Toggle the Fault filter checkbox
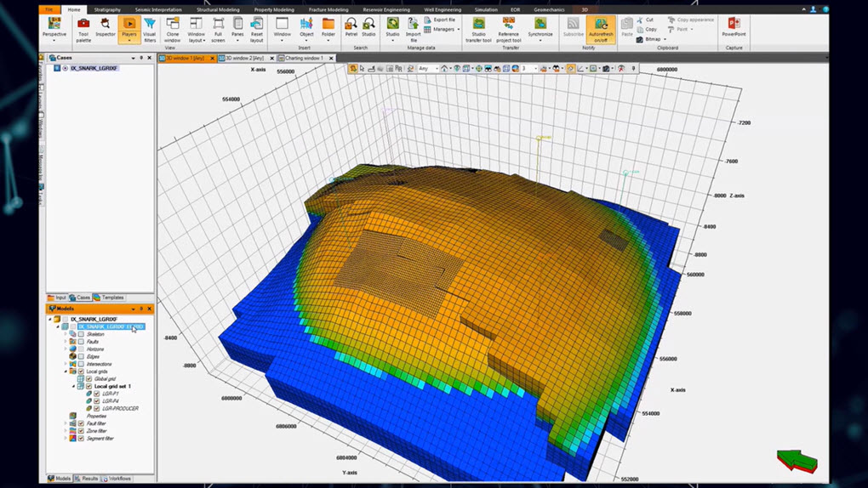The width and height of the screenshot is (868, 488). tap(82, 423)
